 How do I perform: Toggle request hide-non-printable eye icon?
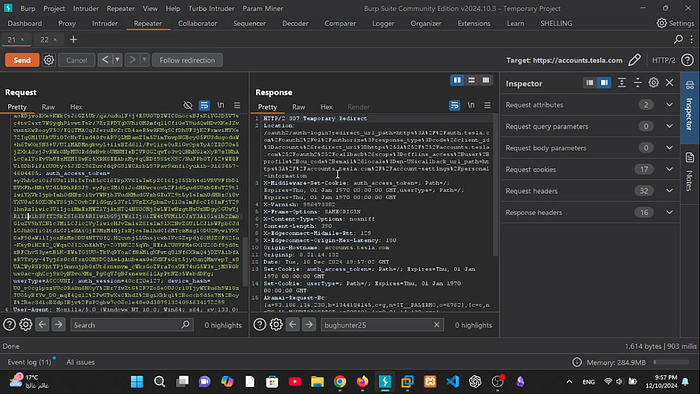coord(188,105)
